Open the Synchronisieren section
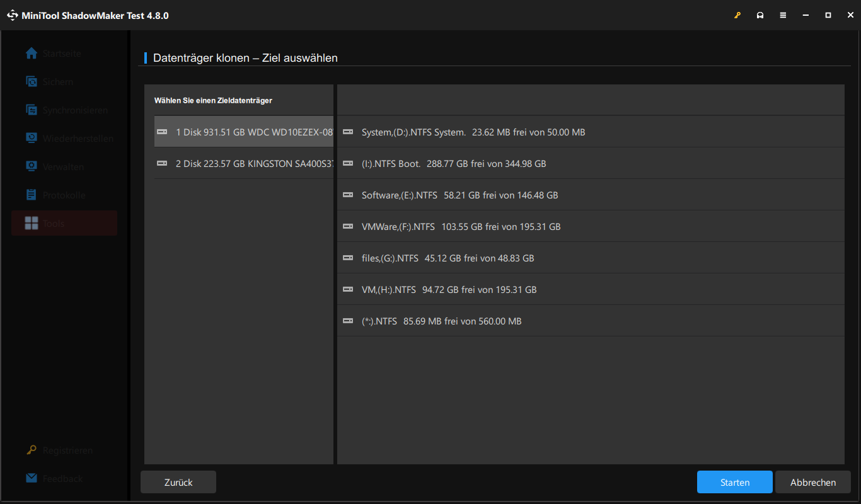Viewport: 861px width, 504px height. point(32,110)
